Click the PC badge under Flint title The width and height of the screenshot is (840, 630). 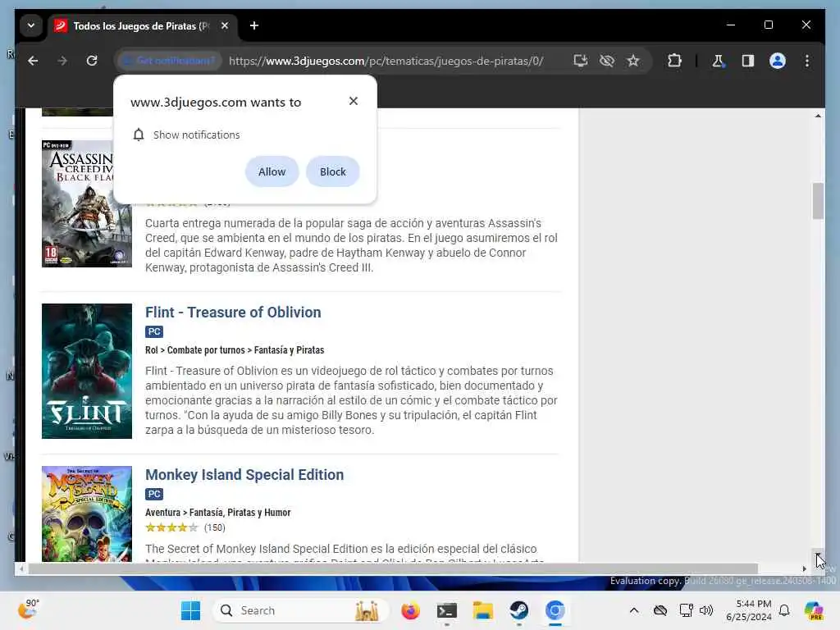pyautogui.click(x=154, y=331)
